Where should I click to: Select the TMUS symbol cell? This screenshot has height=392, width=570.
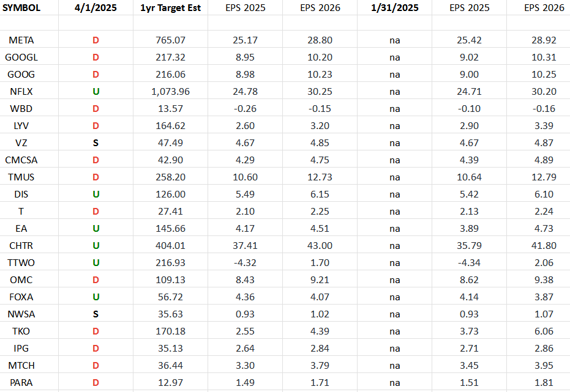pos(21,177)
